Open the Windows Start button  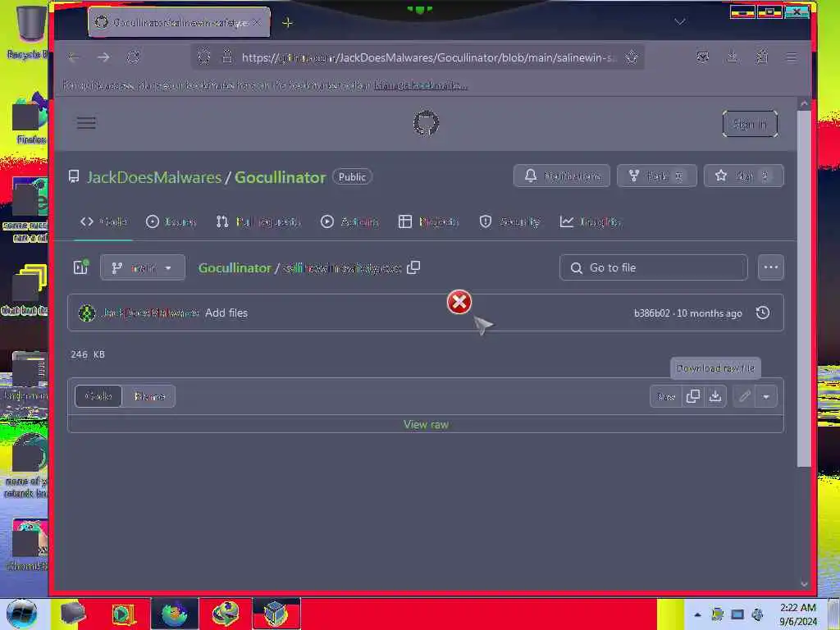[22, 614]
